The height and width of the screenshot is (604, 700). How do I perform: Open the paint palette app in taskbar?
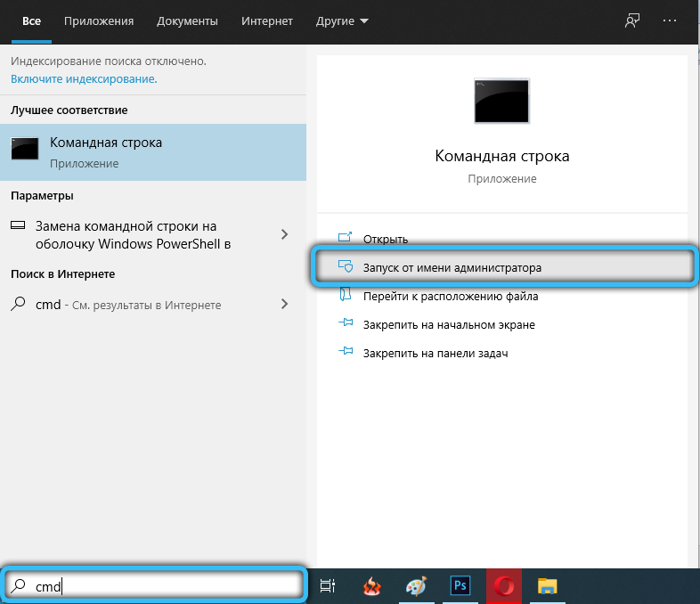coord(416,585)
